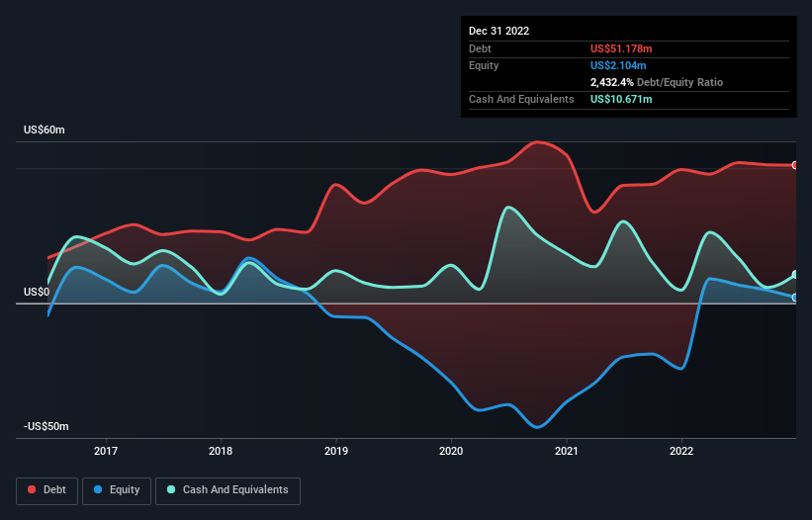Click Cash And Equivalents label in tooltip
Image resolution: width=812 pixels, height=520 pixels.
521,99
